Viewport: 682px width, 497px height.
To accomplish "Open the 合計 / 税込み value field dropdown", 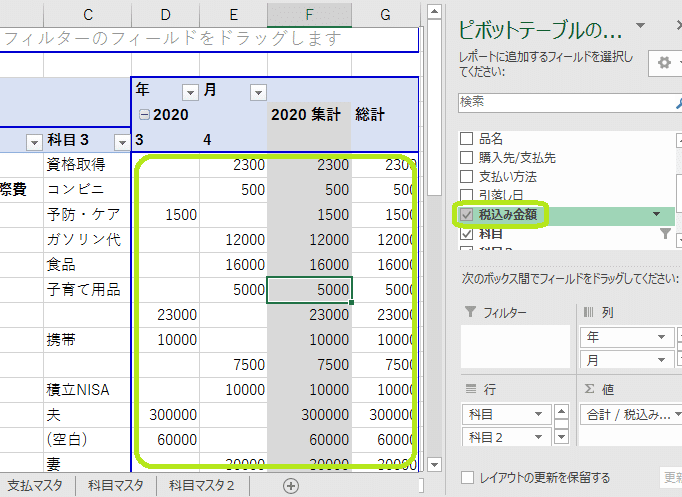I will pyautogui.click(x=678, y=414).
